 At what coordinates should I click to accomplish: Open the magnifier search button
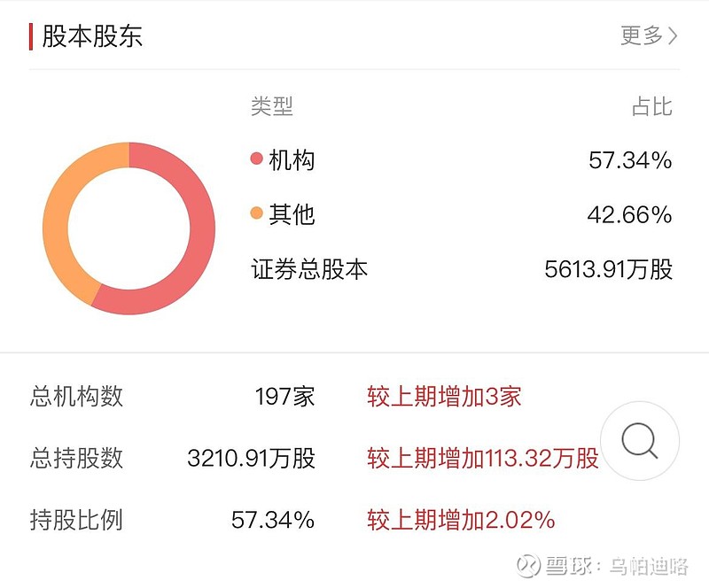click(640, 441)
